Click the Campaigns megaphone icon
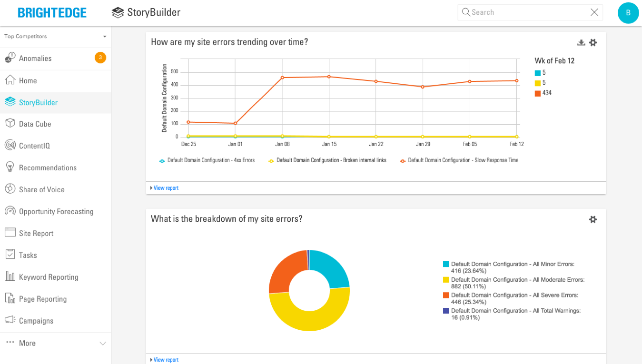The width and height of the screenshot is (642, 364). click(x=10, y=321)
